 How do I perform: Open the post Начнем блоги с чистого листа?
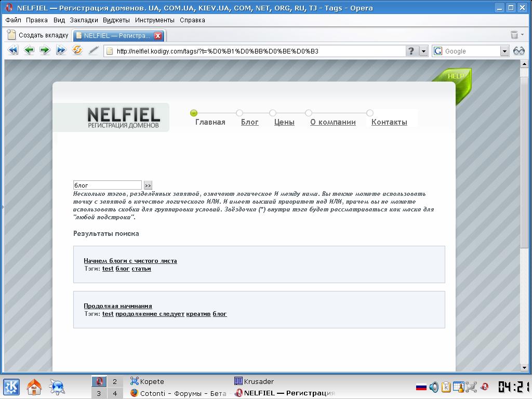[130, 261]
